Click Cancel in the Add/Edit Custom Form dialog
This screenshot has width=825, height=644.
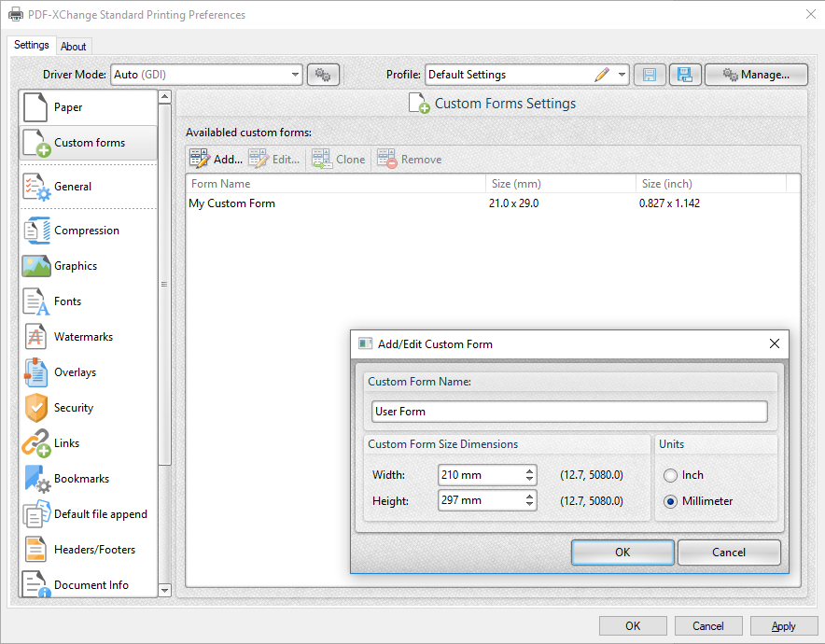pyautogui.click(x=729, y=552)
